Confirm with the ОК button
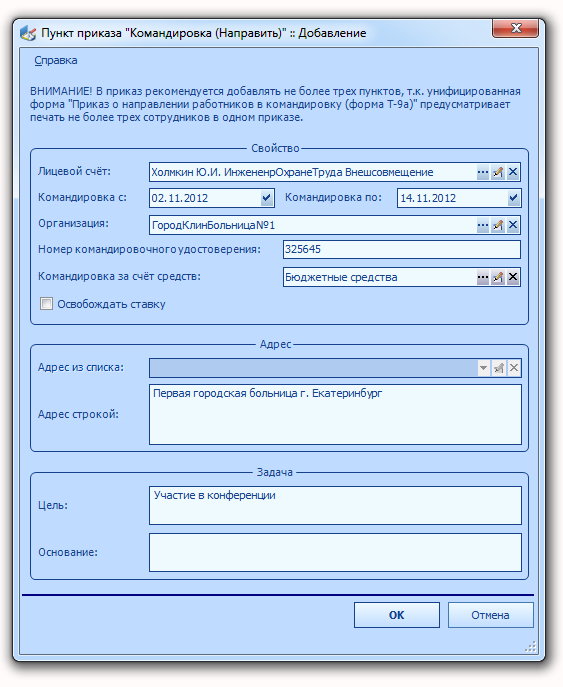563x687 pixels. pyautogui.click(x=397, y=615)
